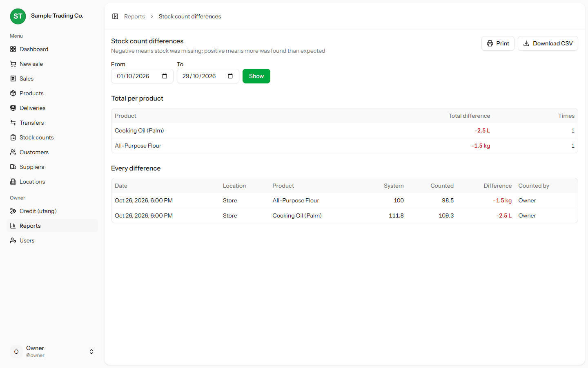Image resolution: width=588 pixels, height=368 pixels.
Task: Click All-Purpose Flour in Total per product
Action: coord(138,146)
